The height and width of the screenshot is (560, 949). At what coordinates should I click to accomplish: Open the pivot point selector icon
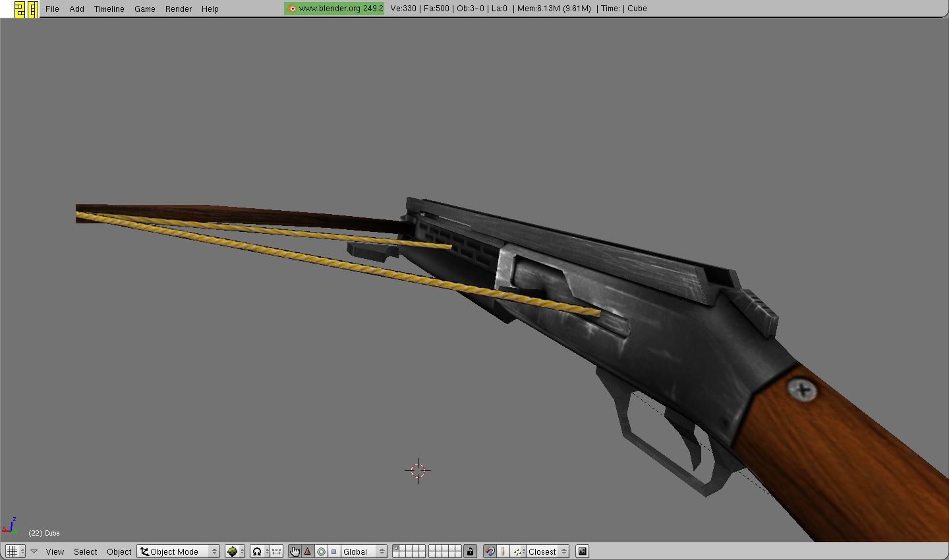point(257,551)
